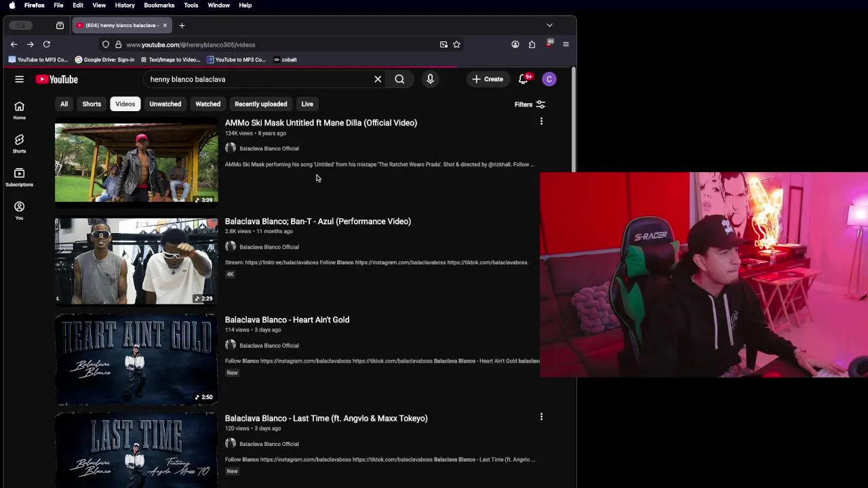This screenshot has width=868, height=488.
Task: Select the Recently uploaded filter chip
Action: (x=260, y=104)
